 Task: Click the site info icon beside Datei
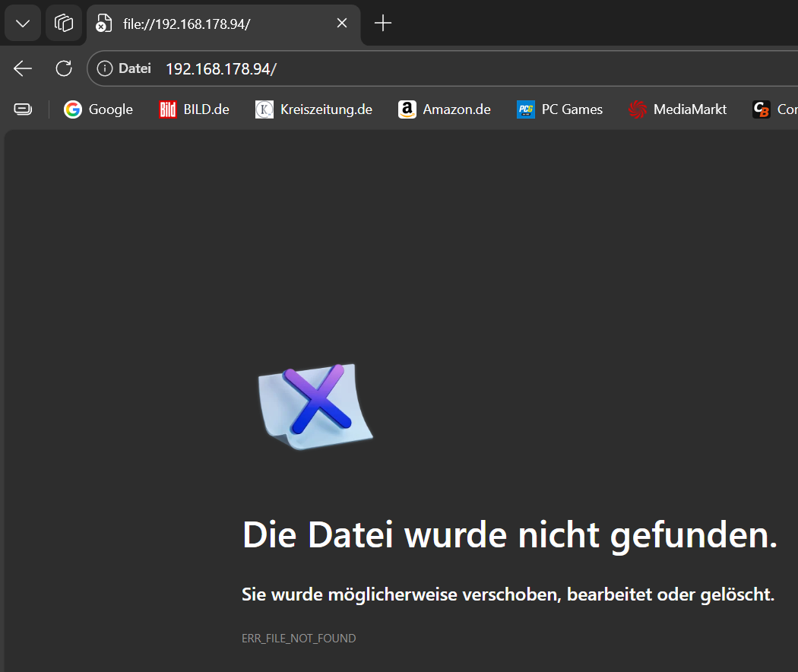(105, 68)
